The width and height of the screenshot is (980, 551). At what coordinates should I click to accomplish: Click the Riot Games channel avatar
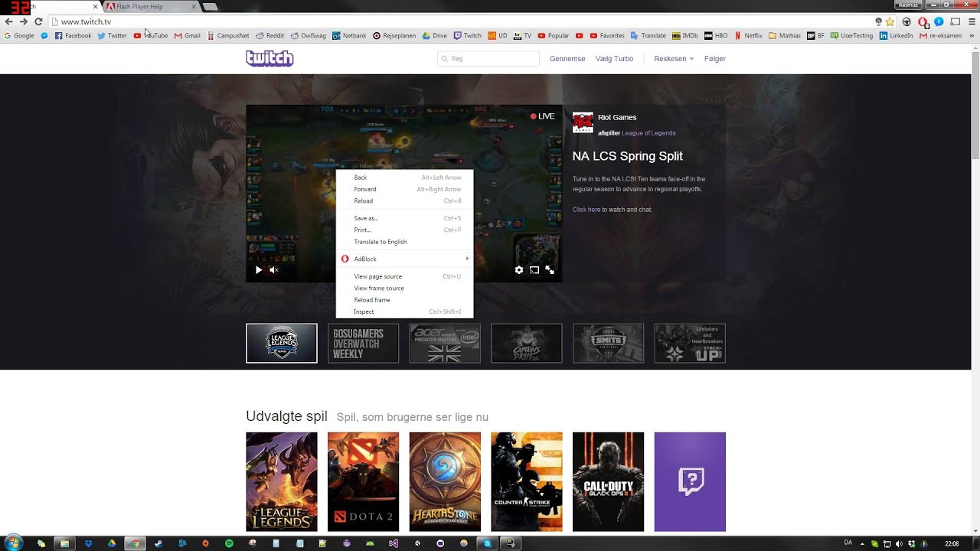[x=583, y=123]
